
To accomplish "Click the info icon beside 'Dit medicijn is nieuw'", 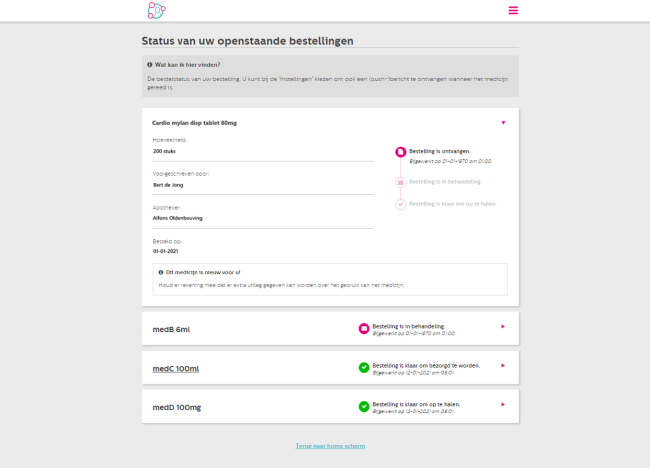I will 161,272.
